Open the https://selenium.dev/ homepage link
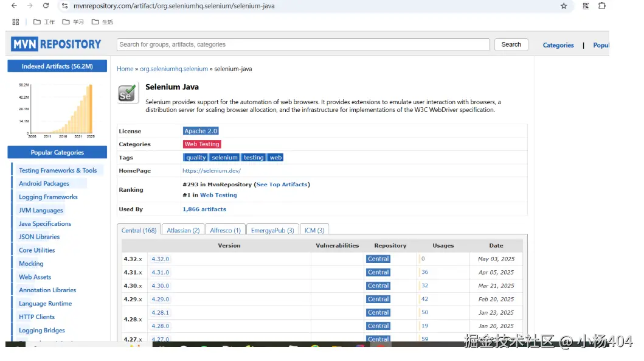Viewport: 644px width, 361px height. [212, 170]
